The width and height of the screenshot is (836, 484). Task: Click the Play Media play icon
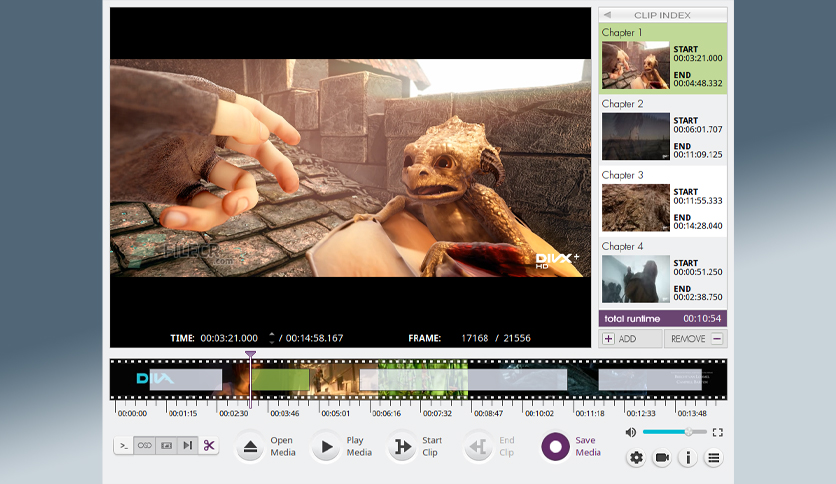pyautogui.click(x=326, y=447)
